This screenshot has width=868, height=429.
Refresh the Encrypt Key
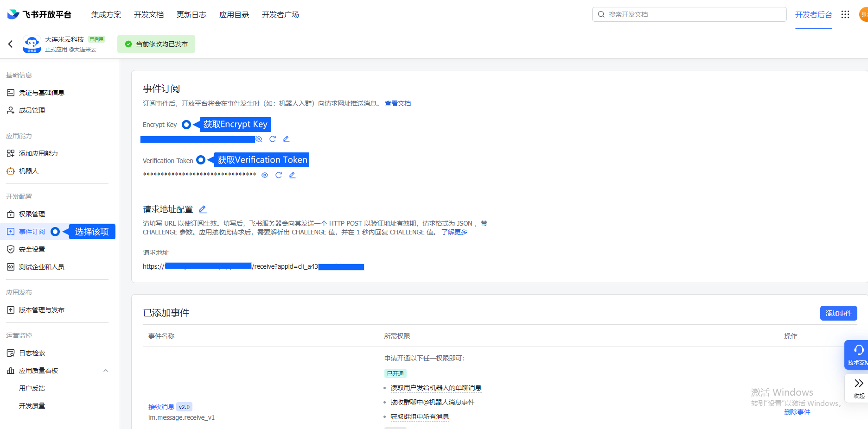(x=273, y=139)
